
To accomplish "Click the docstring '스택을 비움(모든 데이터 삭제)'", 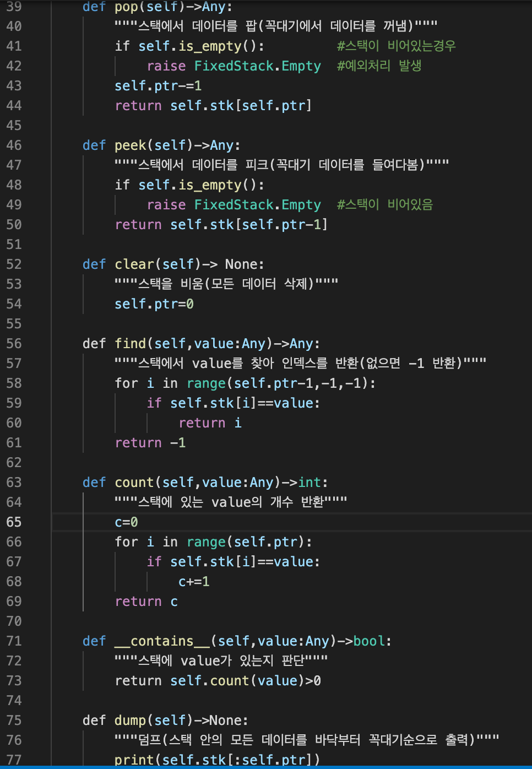I will point(226,284).
